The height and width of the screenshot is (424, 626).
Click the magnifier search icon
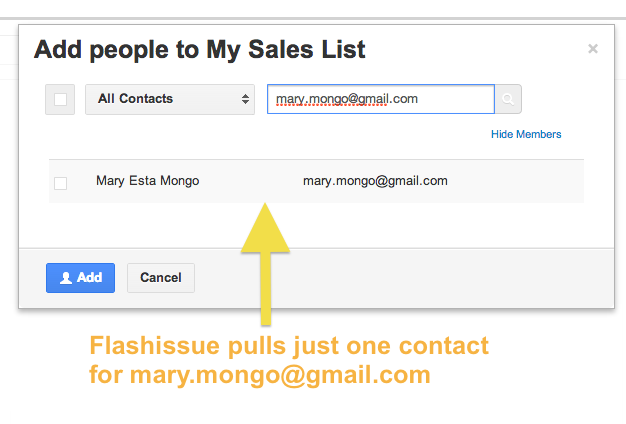click(x=508, y=99)
